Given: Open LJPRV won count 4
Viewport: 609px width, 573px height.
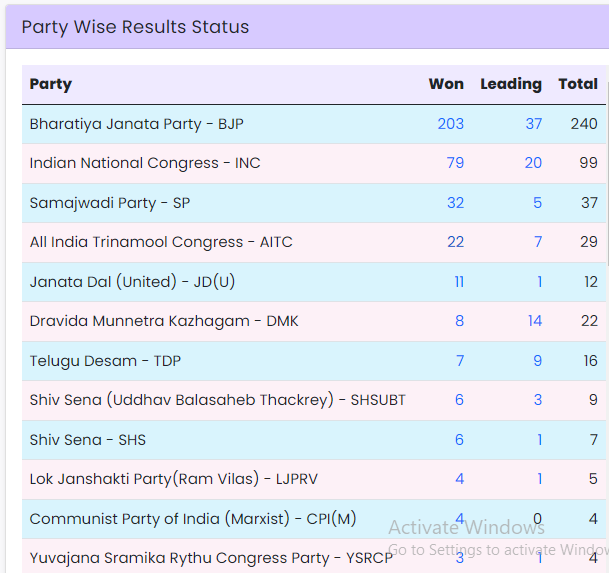Looking at the screenshot, I should click(459, 479).
